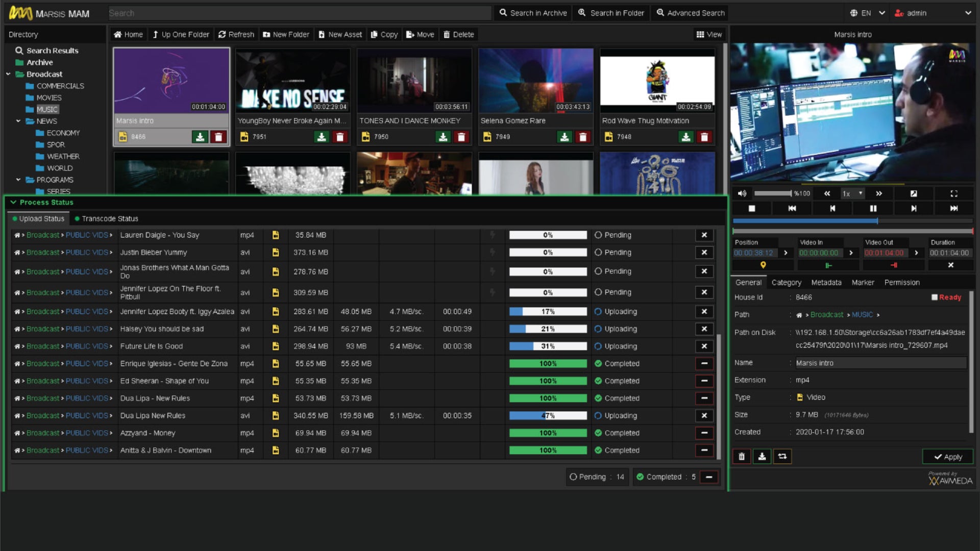Type in the Name field
This screenshot has height=551, width=980.
880,363
